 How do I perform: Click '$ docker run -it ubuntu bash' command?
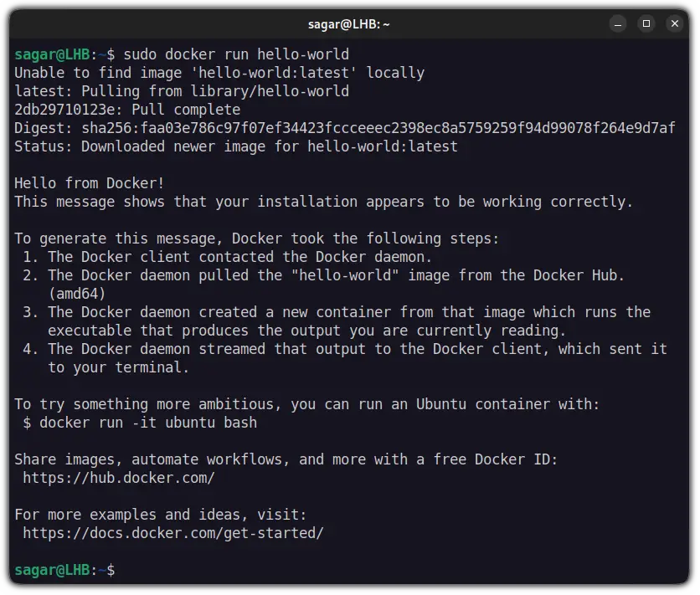pyautogui.click(x=140, y=423)
